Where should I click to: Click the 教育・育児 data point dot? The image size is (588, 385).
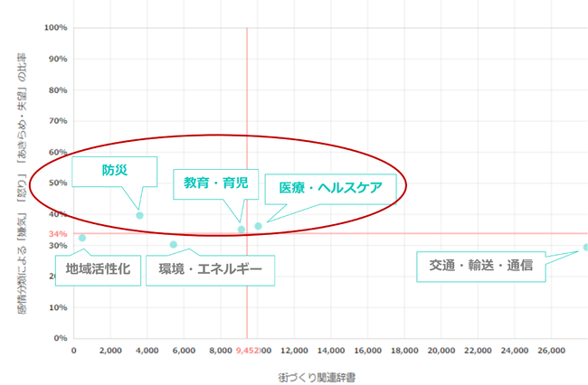click(241, 230)
